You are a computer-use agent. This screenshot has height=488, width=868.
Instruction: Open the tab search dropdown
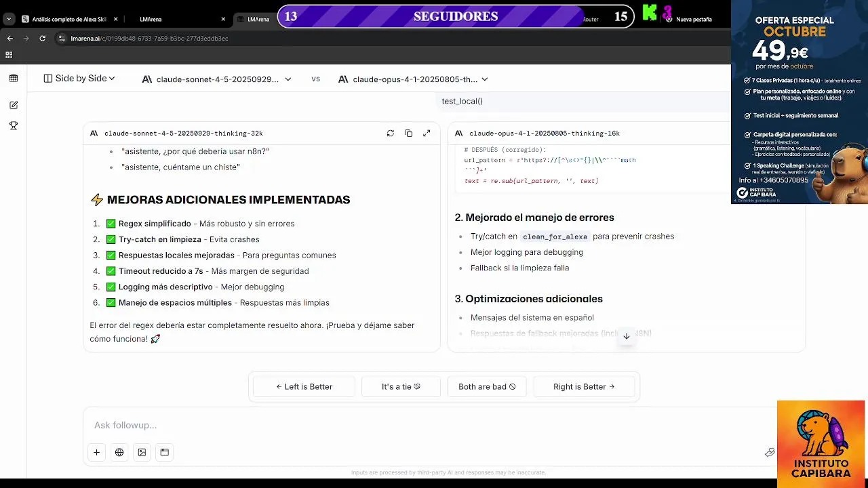9,19
